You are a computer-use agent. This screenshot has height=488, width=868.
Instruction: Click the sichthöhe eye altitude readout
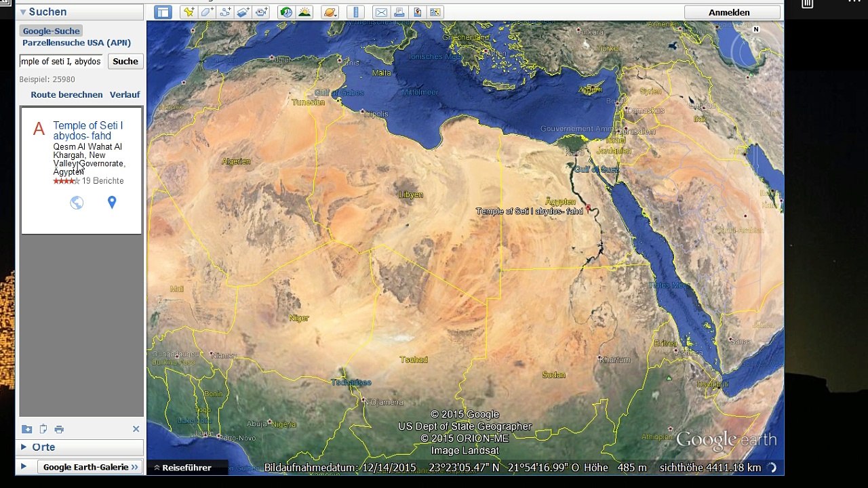[x=710, y=468]
